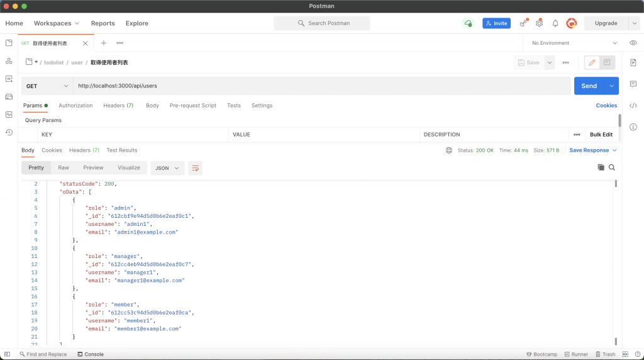
Task: Select the Preview response view
Action: [x=93, y=167]
